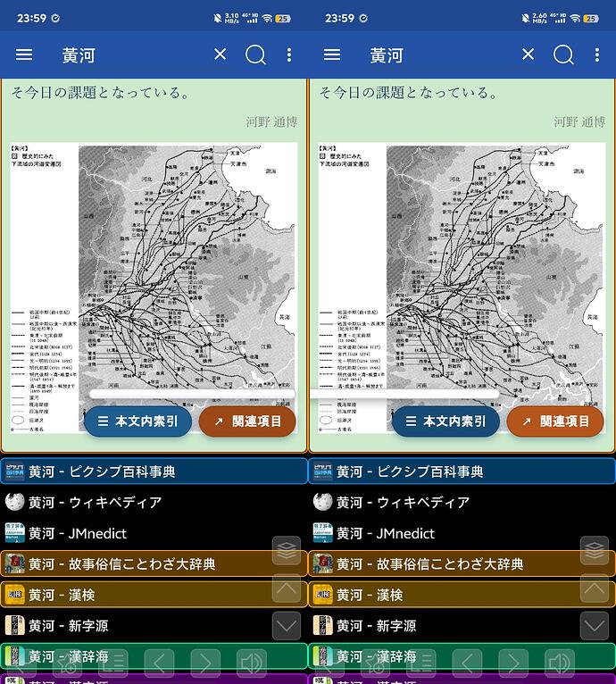Tap the Wikipedia globe icon on left screen
The height and width of the screenshot is (684, 616).
(x=15, y=502)
